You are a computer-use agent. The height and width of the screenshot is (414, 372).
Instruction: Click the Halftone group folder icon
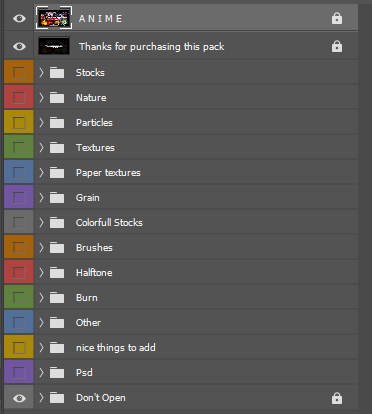pyautogui.click(x=57, y=272)
